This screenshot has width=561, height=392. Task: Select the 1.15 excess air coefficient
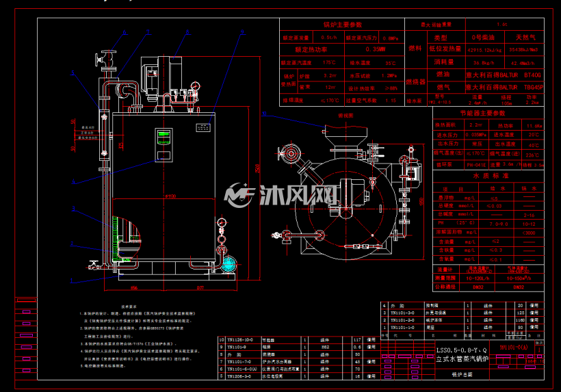tap(391, 101)
